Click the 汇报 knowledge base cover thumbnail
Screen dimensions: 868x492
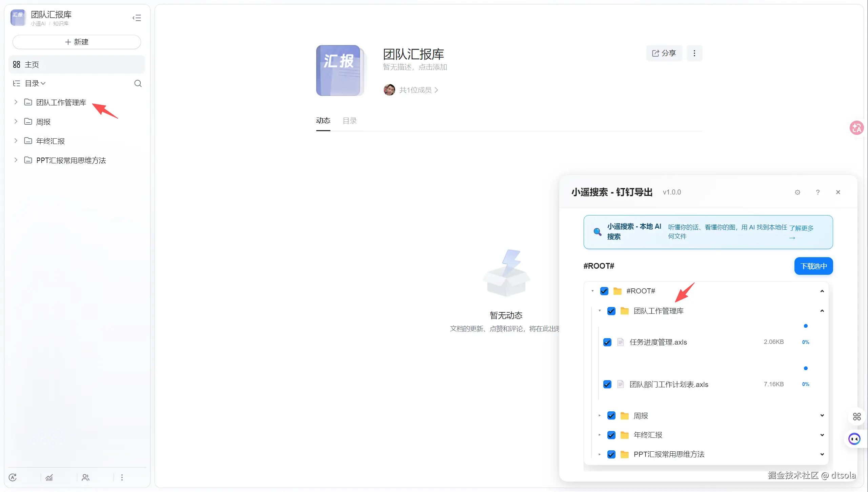click(339, 70)
